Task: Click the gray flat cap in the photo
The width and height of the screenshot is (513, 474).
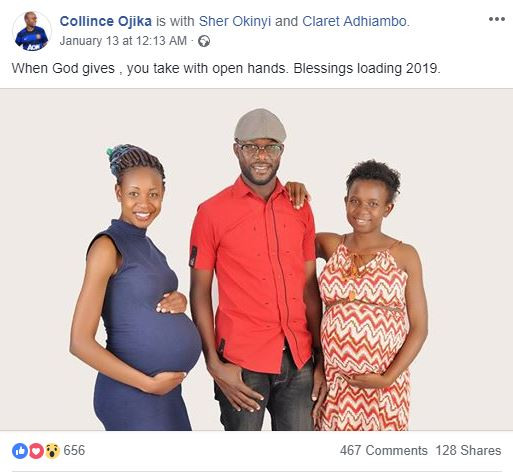Action: (x=260, y=126)
